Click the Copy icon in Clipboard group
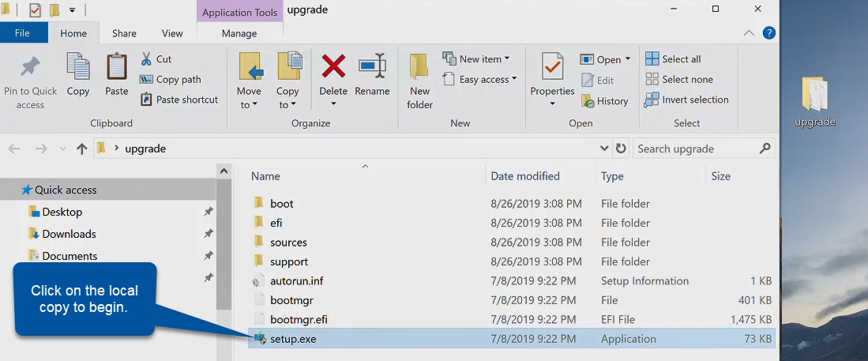The image size is (868, 361). (78, 66)
